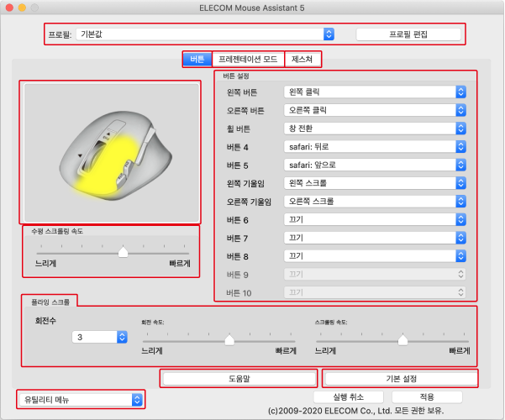Viewport: 505px width, 420px height.
Task: Click the 회전수 label text
Action: tap(45, 321)
